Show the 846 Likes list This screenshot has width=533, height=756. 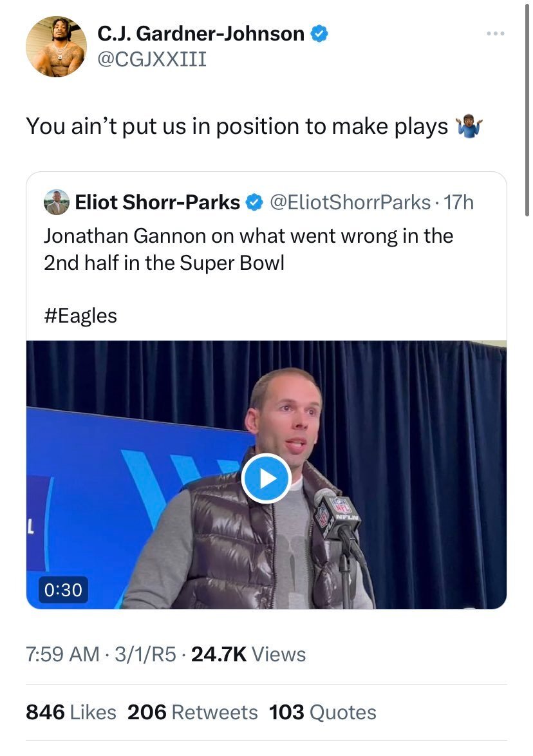click(71, 712)
